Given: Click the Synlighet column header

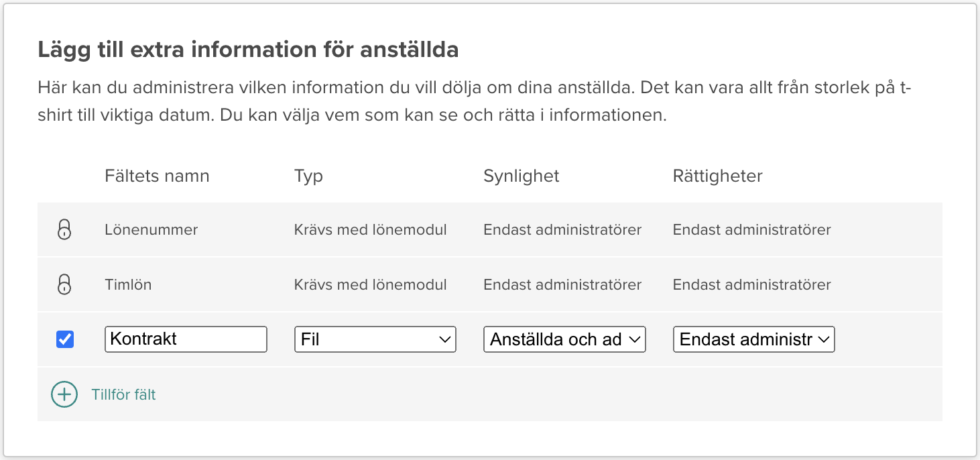Looking at the screenshot, I should (x=521, y=176).
